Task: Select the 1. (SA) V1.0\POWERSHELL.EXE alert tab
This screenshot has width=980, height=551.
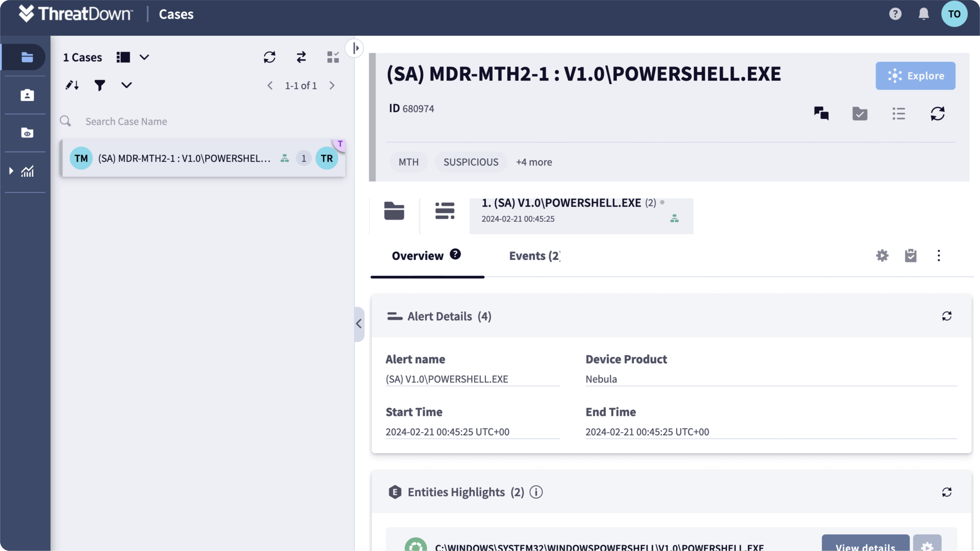Action: 581,216
